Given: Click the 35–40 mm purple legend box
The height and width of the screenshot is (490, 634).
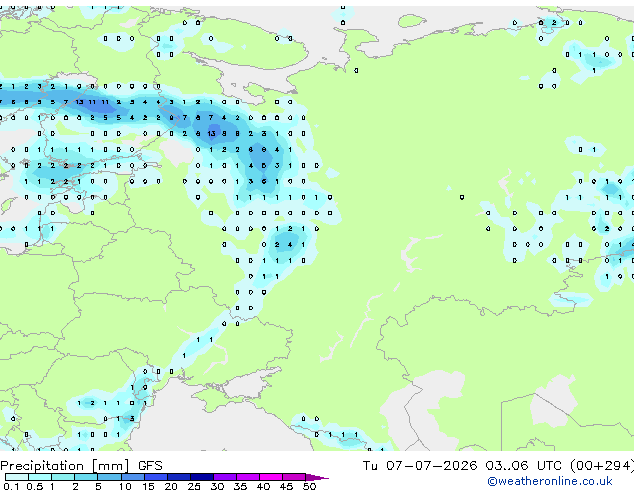Looking at the screenshot, I should [248, 477].
